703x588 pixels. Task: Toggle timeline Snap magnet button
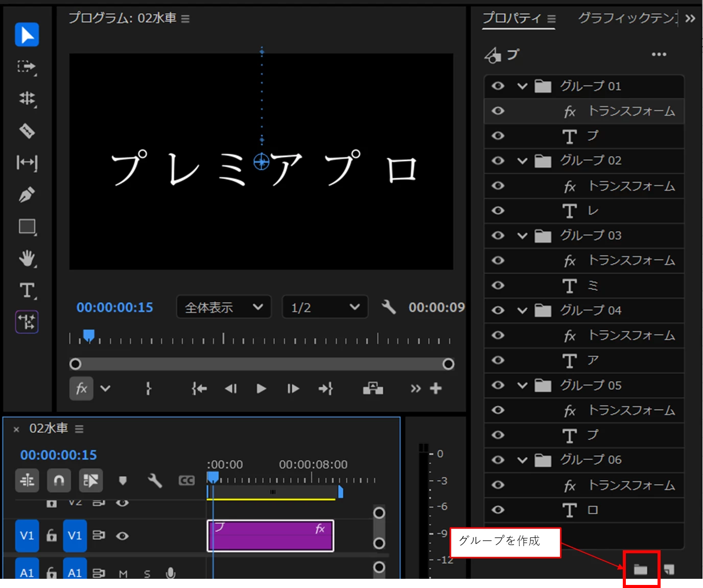59,480
